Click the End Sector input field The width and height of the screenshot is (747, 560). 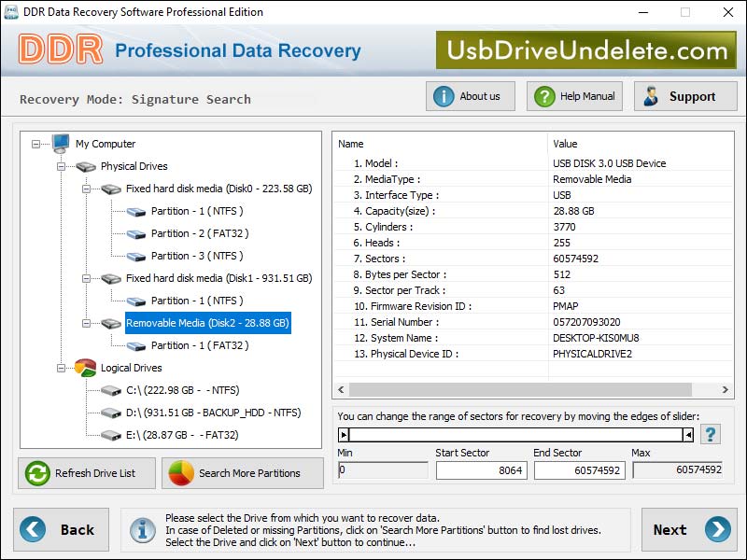pos(579,470)
